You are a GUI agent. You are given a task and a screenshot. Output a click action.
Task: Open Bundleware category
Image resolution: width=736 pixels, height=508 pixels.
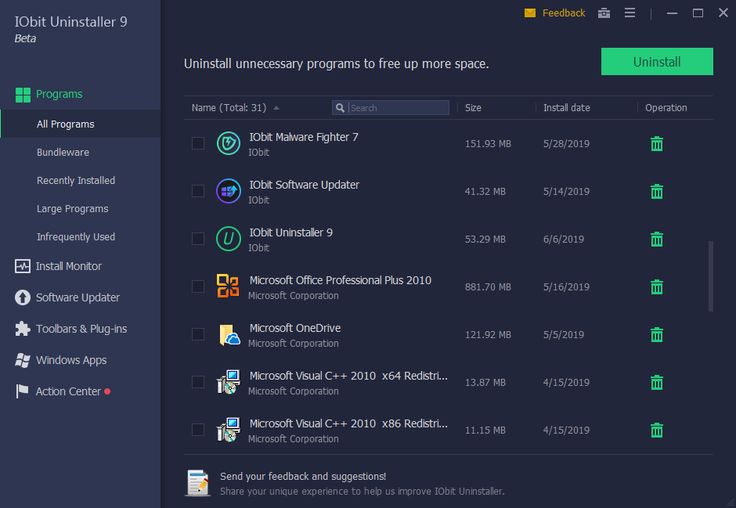[63, 152]
